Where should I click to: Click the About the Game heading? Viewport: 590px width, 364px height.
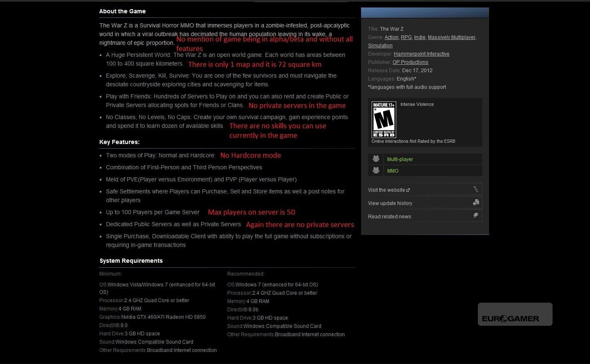123,11
